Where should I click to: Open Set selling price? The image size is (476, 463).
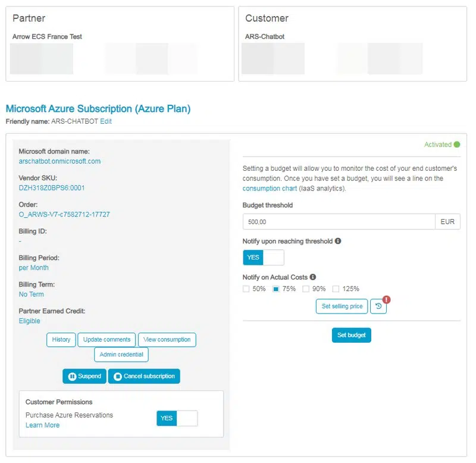(x=341, y=306)
